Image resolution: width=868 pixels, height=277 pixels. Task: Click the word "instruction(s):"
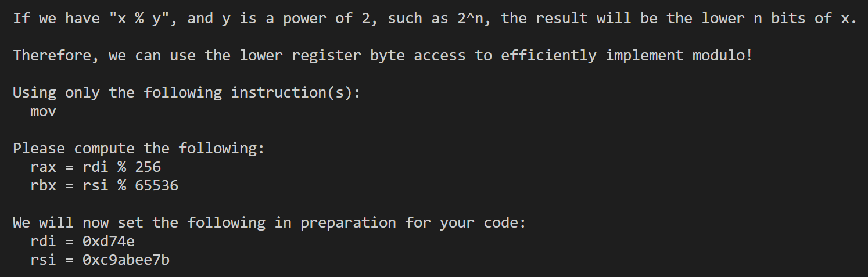pyautogui.click(x=296, y=93)
